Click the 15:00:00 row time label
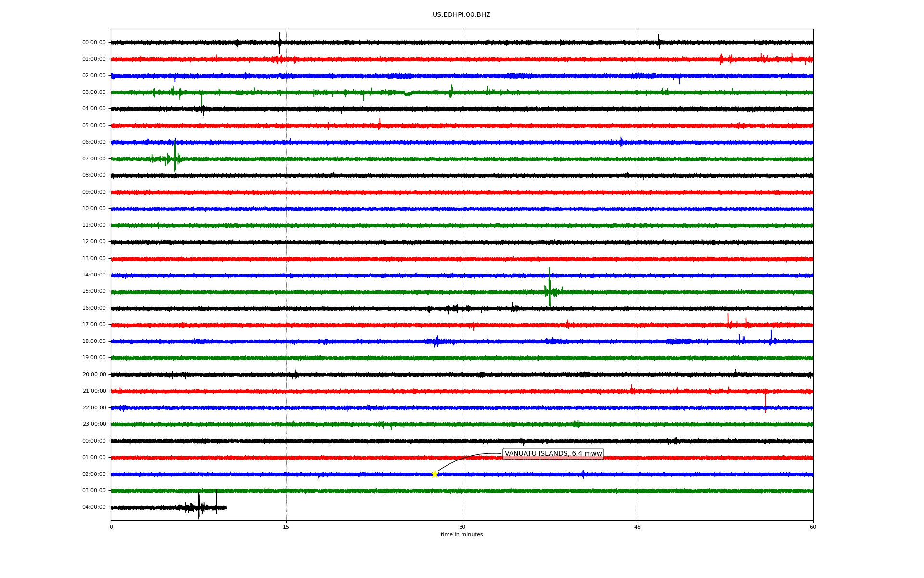The height and width of the screenshot is (578, 924). 94,291
